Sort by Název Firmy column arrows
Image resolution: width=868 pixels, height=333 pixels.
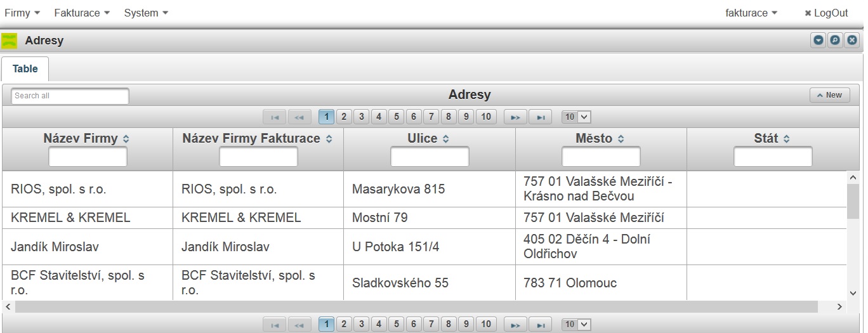[126, 139]
